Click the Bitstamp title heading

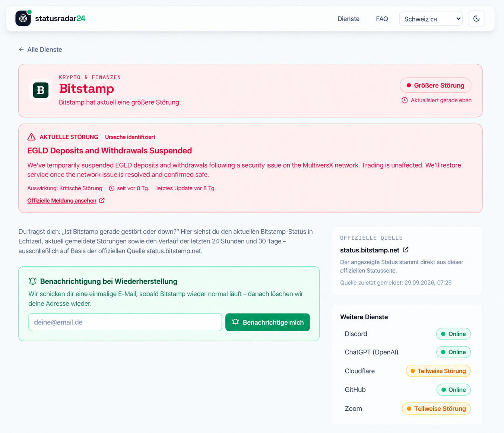coord(86,89)
